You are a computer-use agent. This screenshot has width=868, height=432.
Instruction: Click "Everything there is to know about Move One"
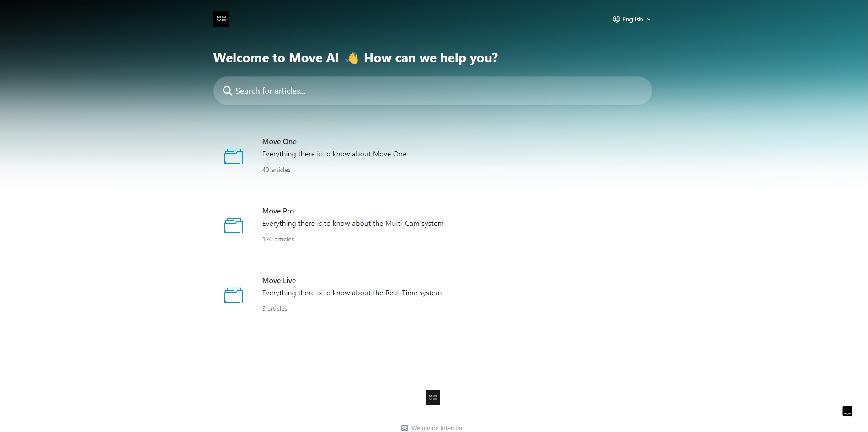(334, 154)
